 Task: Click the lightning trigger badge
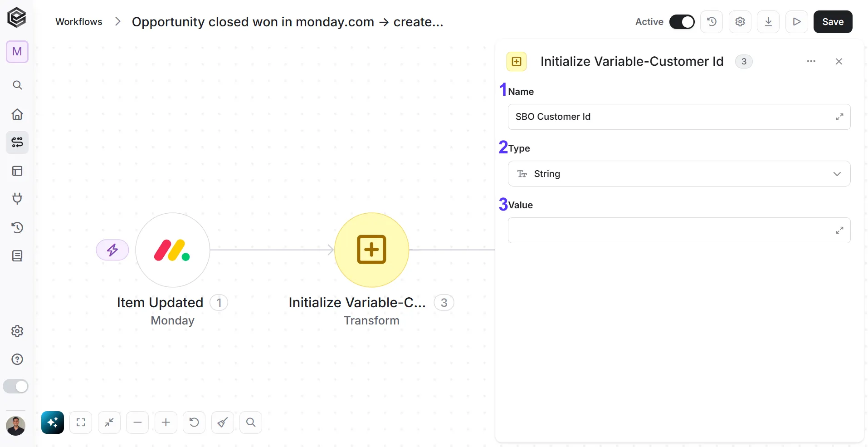tap(112, 250)
